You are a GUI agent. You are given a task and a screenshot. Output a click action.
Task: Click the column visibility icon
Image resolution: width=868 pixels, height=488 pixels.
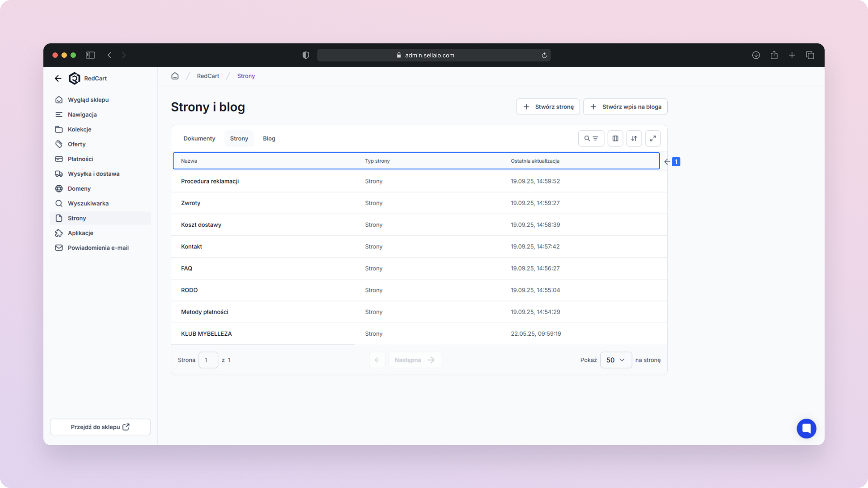click(x=615, y=138)
